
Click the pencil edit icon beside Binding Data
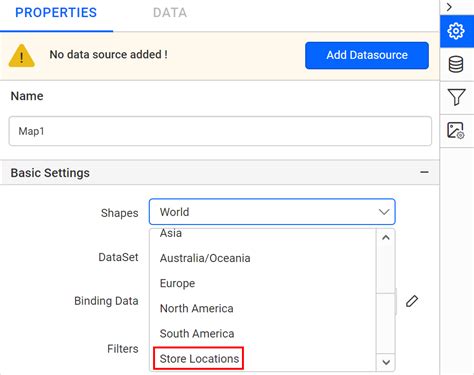(x=412, y=301)
